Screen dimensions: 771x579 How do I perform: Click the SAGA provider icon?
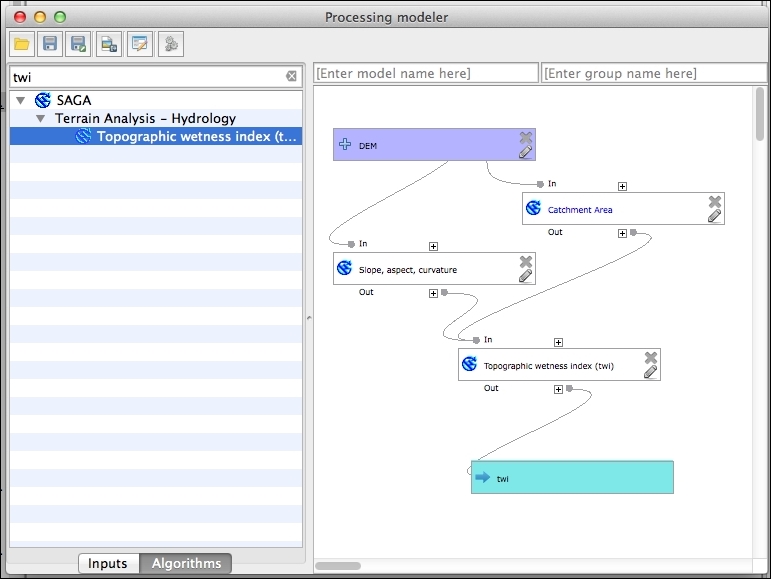(x=43, y=100)
